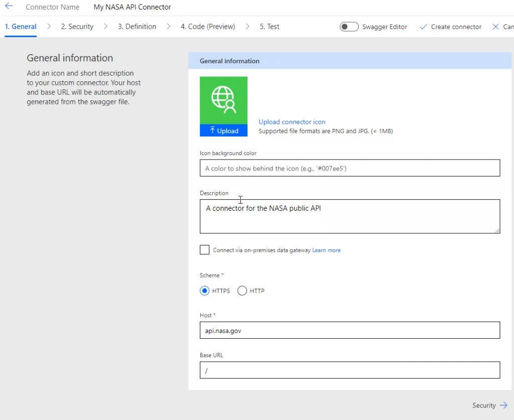The width and height of the screenshot is (514, 420).
Task: Click the green connector globe icon
Action: (223, 100)
